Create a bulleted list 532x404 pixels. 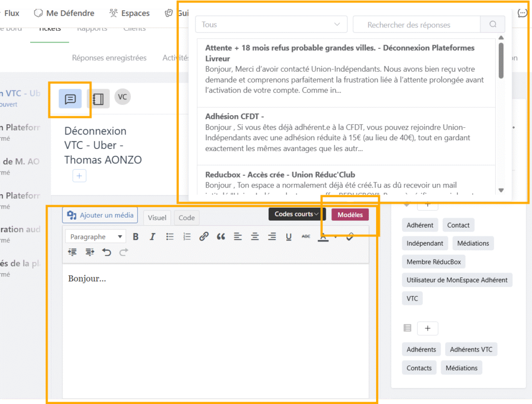click(x=170, y=237)
